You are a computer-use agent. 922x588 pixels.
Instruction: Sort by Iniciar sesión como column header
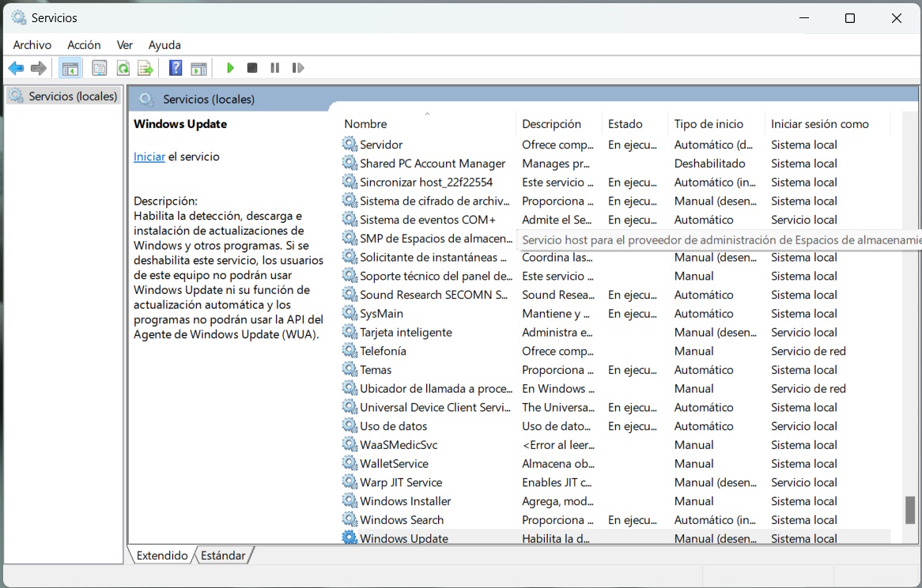coord(828,124)
